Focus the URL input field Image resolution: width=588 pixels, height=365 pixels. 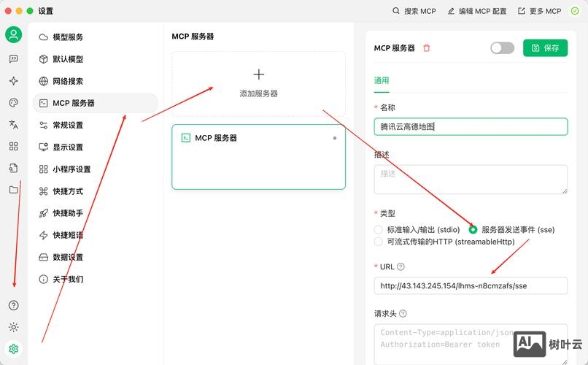tap(471, 286)
